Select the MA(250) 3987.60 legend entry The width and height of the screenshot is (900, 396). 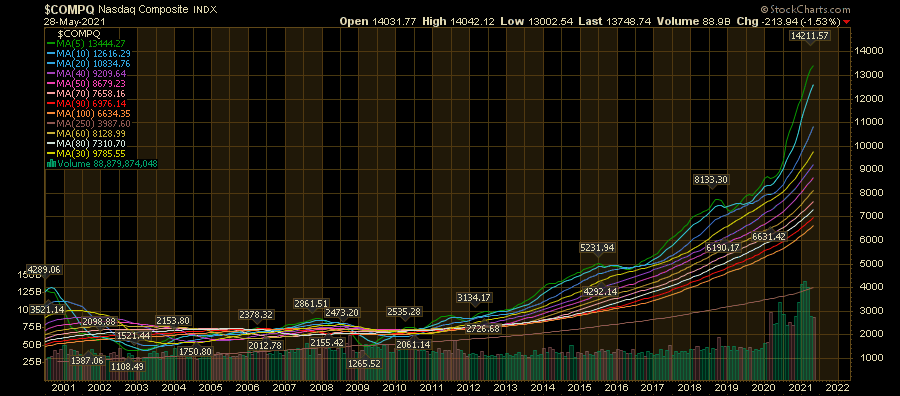[88, 123]
